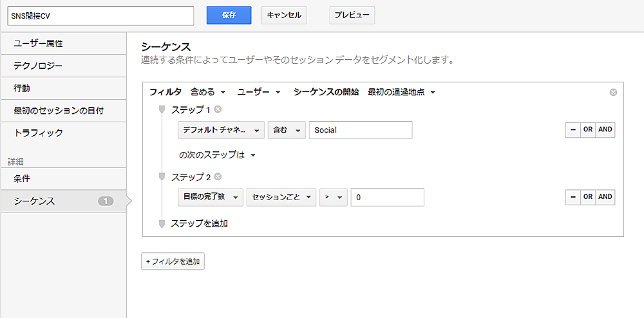Click the minus button in the 目標の完了数 row
This screenshot has width=644, height=318.
click(x=572, y=197)
